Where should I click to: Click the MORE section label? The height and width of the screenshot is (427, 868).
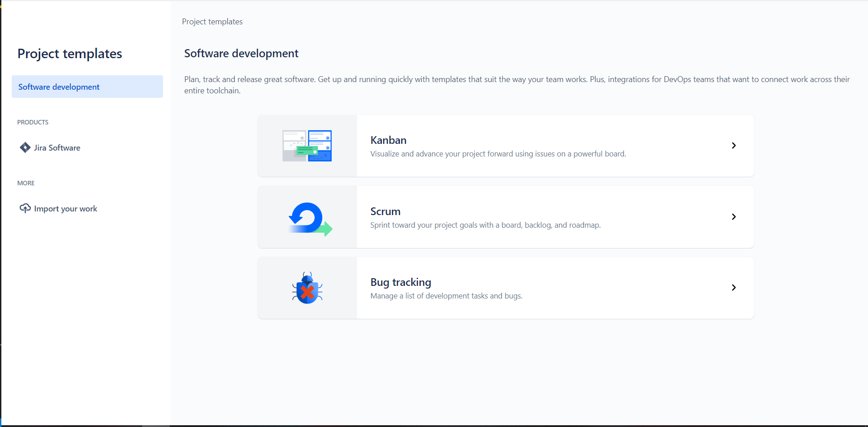point(26,183)
